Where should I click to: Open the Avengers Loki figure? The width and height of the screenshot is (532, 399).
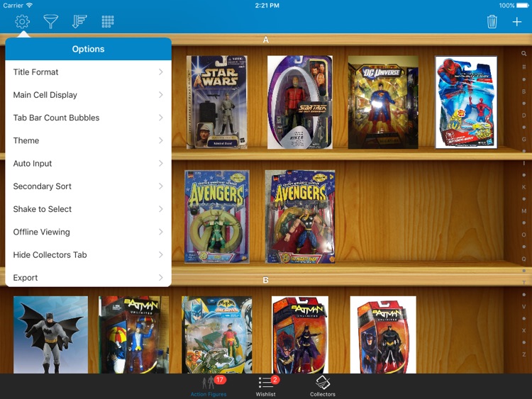click(x=217, y=217)
